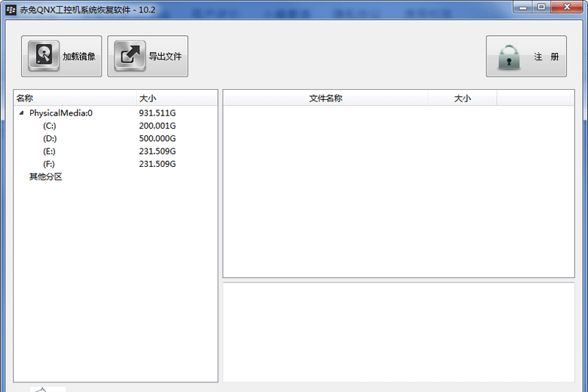Select the (C:) partition

point(50,126)
